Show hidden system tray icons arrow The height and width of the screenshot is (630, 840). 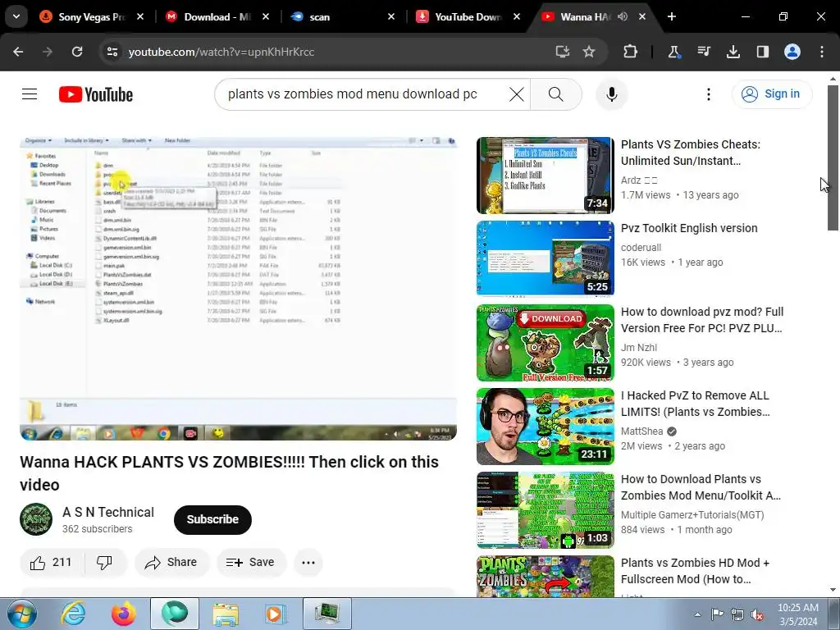coord(697,614)
